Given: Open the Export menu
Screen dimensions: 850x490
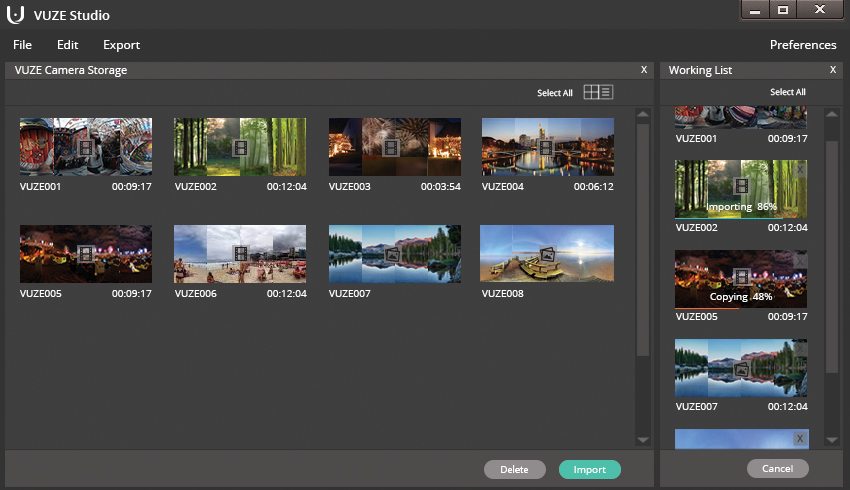Looking at the screenshot, I should 121,45.
